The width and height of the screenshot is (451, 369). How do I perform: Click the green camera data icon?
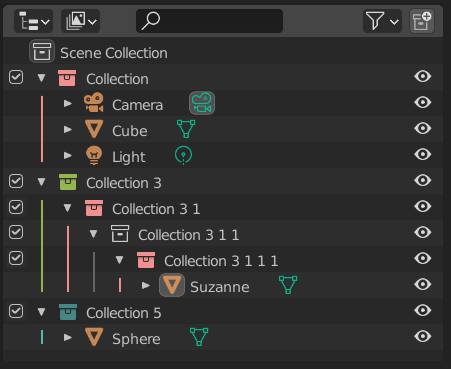tap(202, 103)
